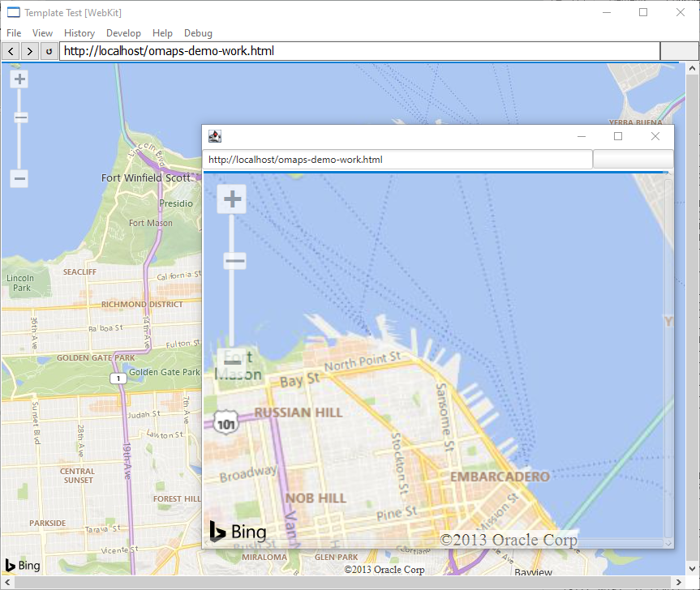Click the EMBARCADERO label on popup map
Image resolution: width=700 pixels, height=590 pixels.
tap(500, 477)
